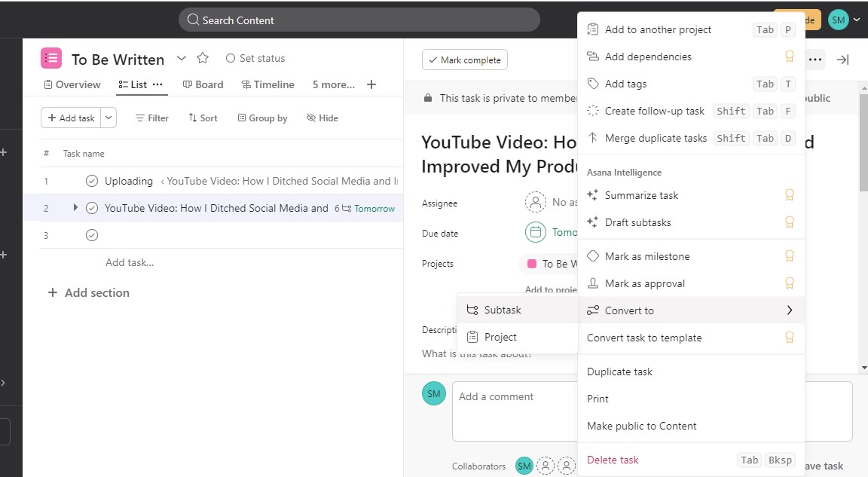Add a collaborator via second empty avatar
Image resolution: width=868 pixels, height=477 pixels.
pos(567,466)
